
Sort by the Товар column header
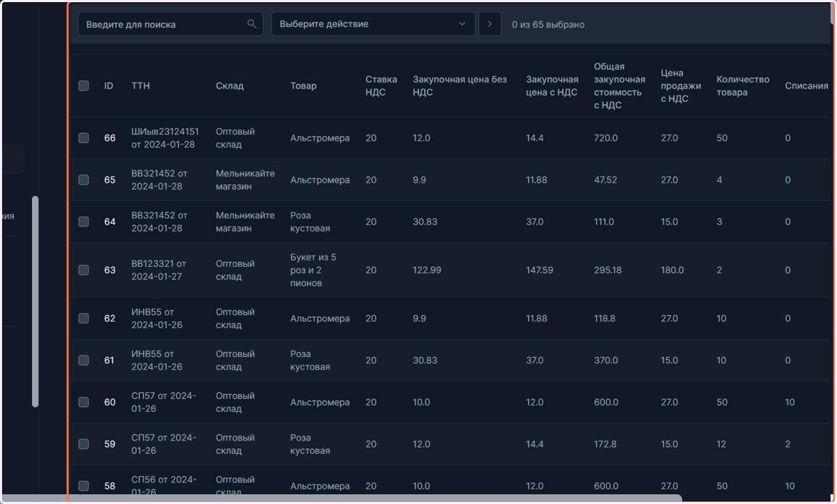303,86
